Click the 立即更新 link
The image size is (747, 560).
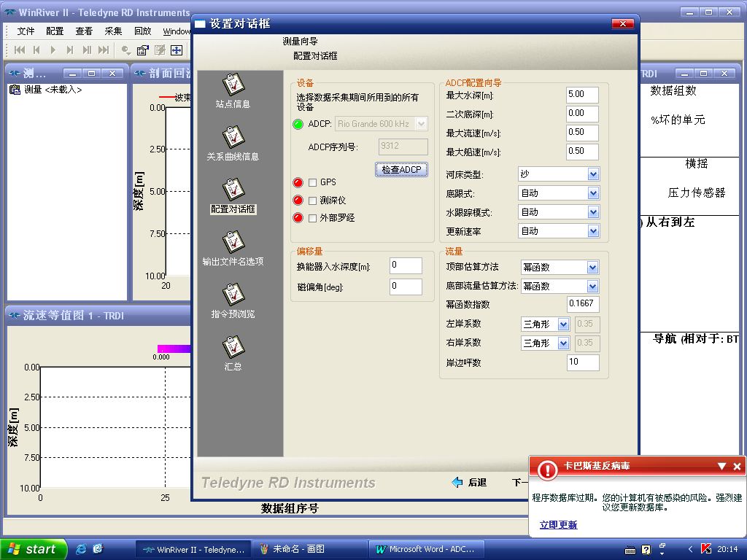click(x=558, y=525)
